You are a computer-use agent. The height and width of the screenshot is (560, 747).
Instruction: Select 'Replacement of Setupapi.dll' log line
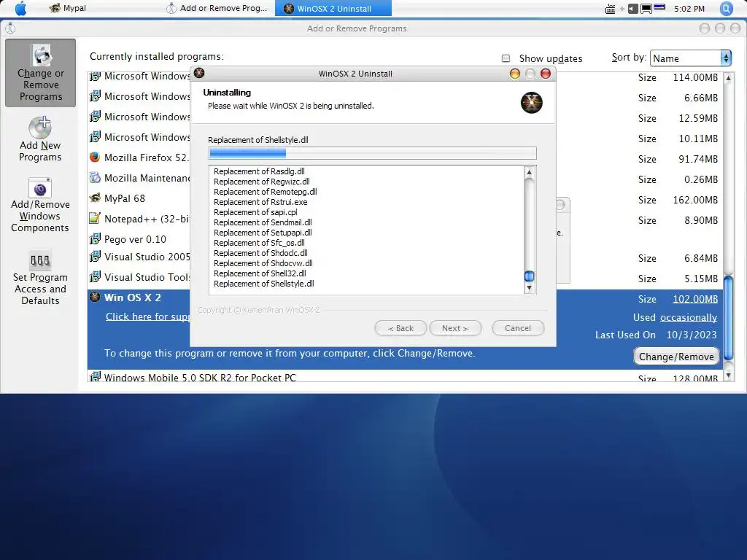[x=263, y=233]
